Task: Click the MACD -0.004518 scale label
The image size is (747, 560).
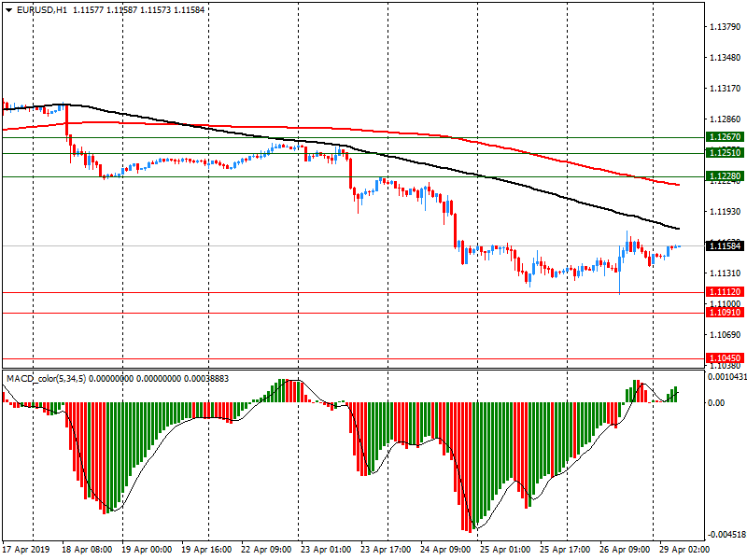Action: point(725,535)
